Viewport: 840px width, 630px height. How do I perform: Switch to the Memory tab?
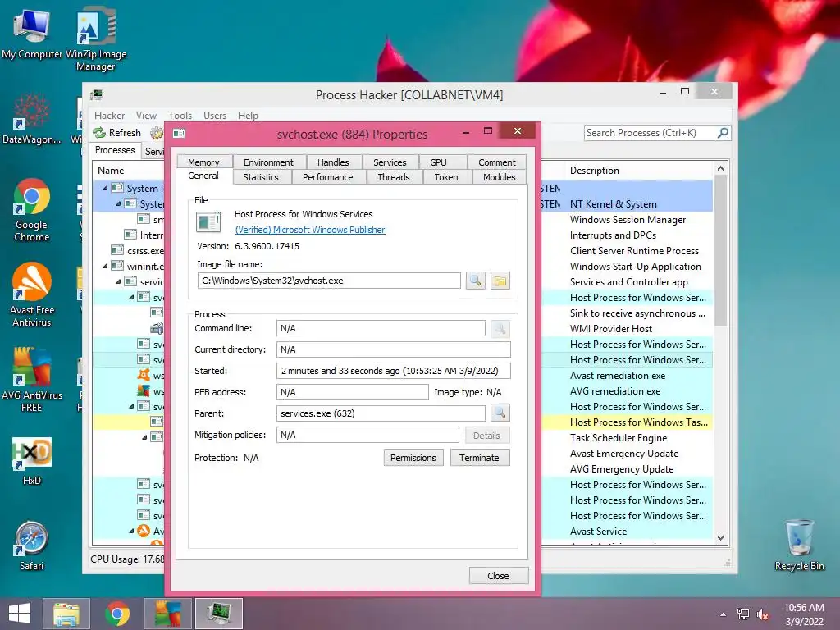coord(203,162)
